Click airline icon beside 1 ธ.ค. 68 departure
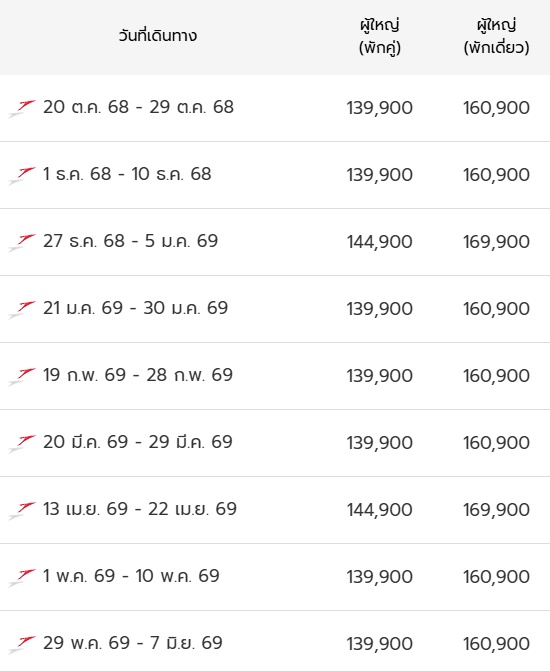 pyautogui.click(x=22, y=175)
